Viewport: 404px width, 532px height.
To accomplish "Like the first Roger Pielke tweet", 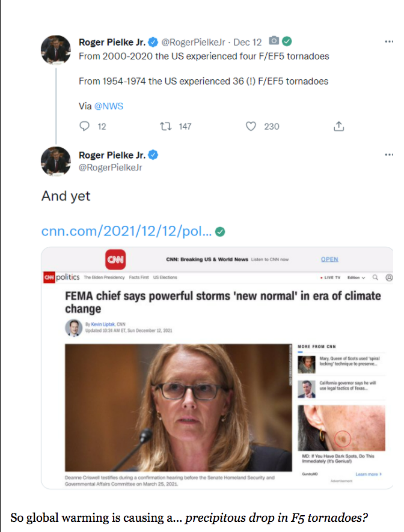I will pos(251,126).
